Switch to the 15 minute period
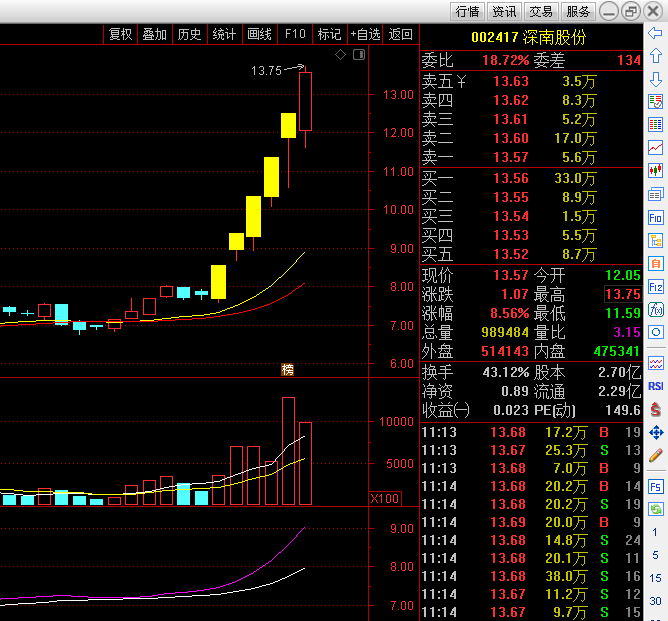Viewport: 668px width, 621px height. tap(655, 578)
